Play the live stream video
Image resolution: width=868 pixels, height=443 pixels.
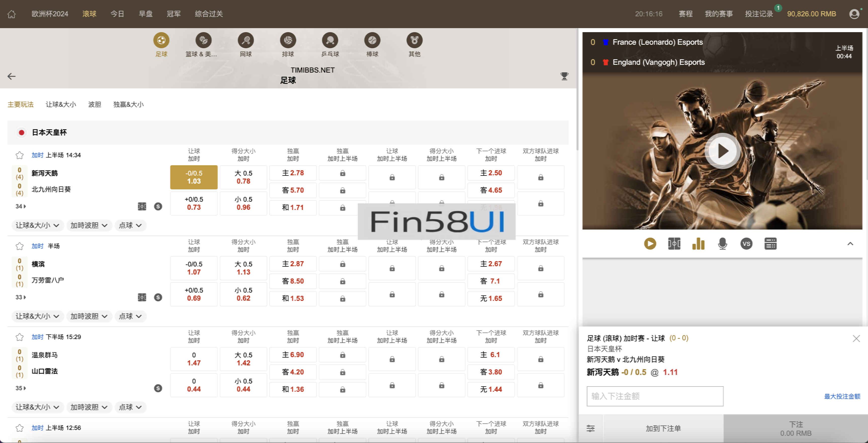click(x=722, y=151)
